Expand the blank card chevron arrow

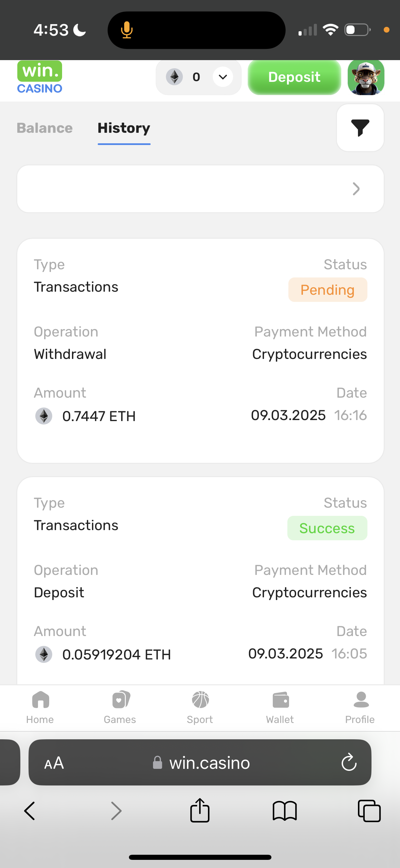(x=356, y=189)
